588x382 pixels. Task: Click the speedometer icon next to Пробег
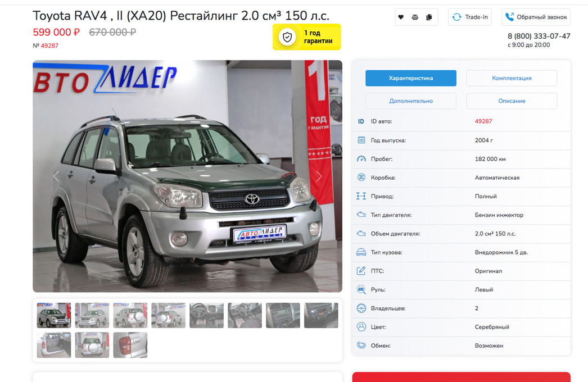click(x=361, y=159)
